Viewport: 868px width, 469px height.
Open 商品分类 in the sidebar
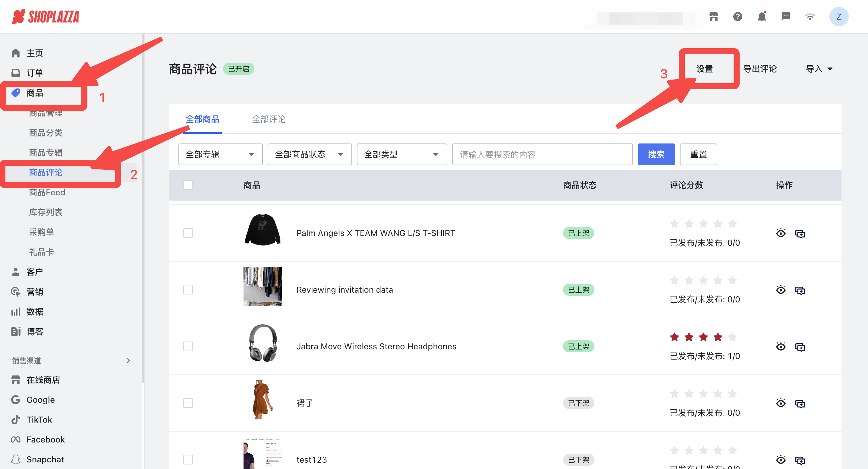46,133
